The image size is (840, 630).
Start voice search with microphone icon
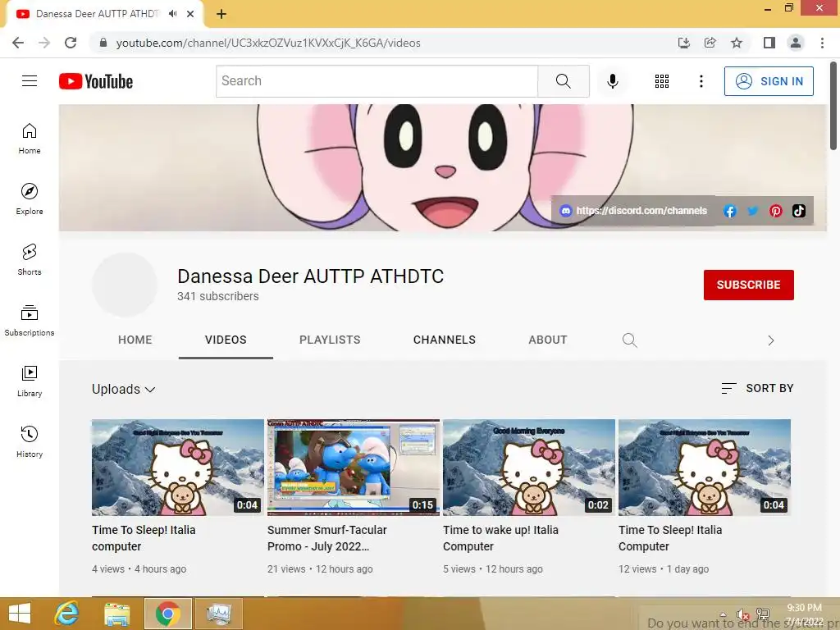(x=612, y=81)
